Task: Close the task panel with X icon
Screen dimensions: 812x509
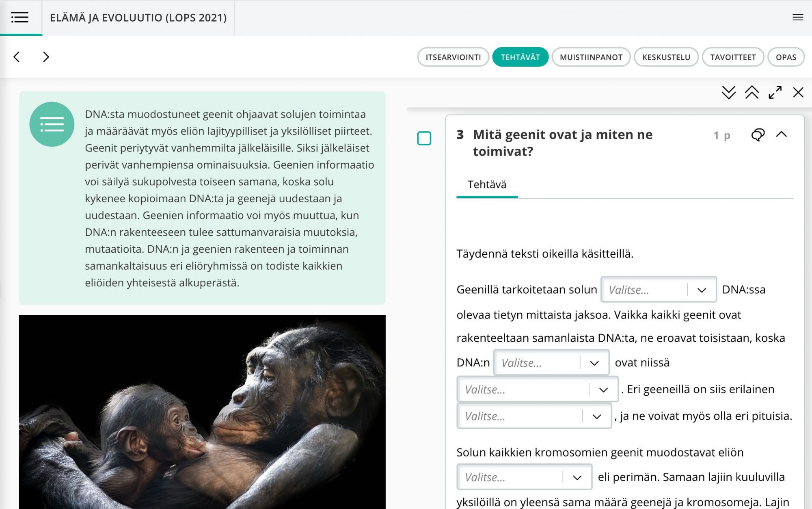Action: (798, 93)
